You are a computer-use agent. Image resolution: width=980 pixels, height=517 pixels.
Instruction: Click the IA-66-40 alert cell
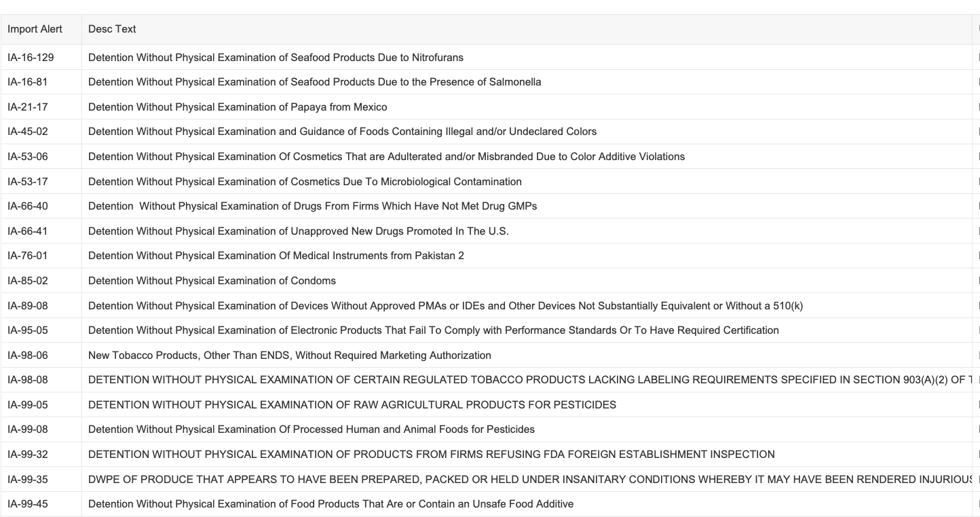(41, 206)
